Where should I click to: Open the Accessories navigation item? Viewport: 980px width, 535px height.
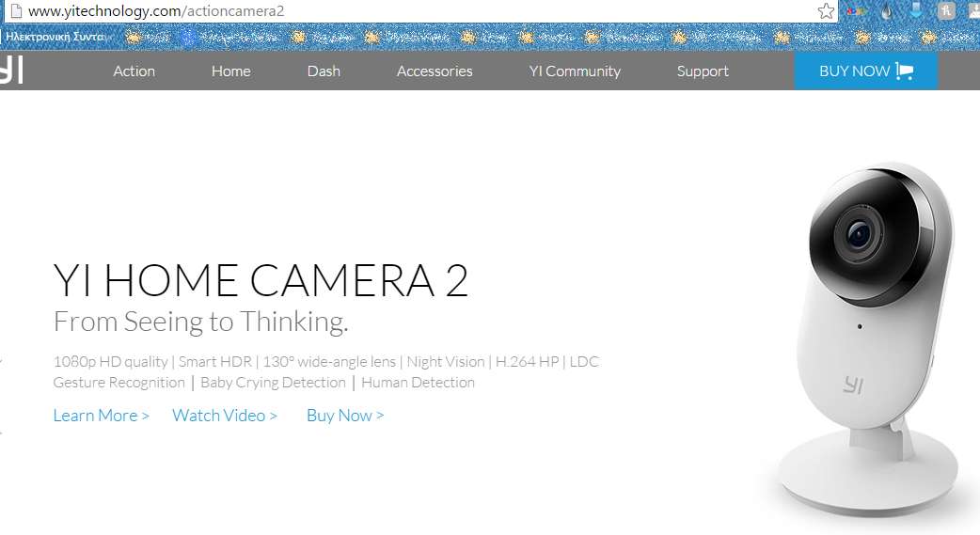tap(435, 71)
